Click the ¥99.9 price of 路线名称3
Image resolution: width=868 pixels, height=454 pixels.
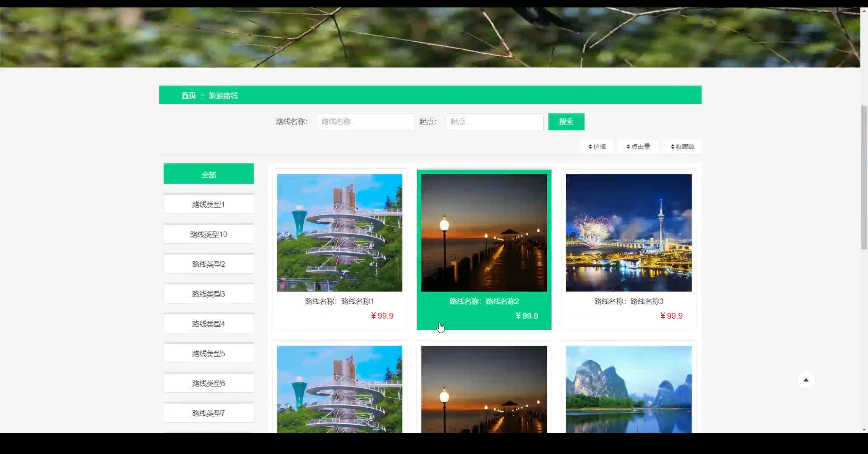(671, 316)
